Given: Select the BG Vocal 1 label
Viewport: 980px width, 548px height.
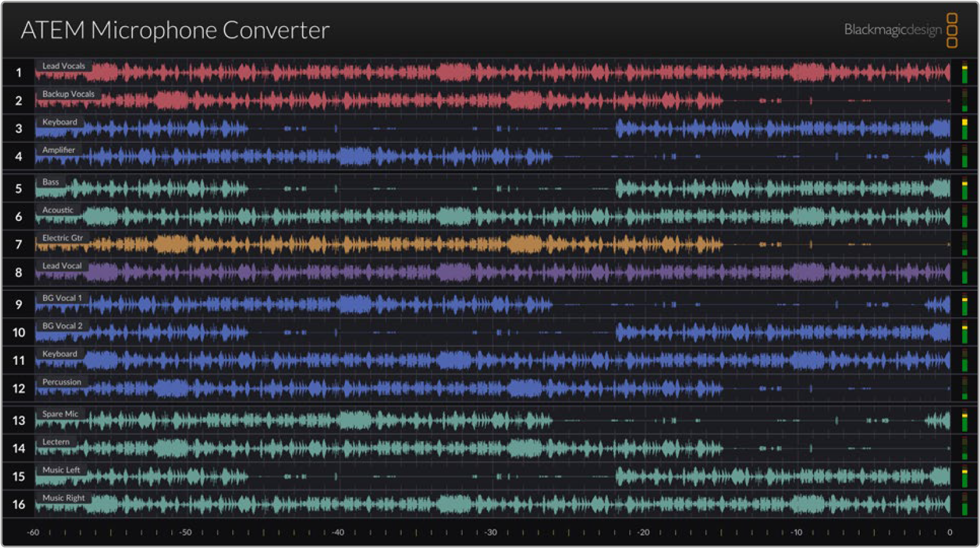Looking at the screenshot, I should point(62,297).
